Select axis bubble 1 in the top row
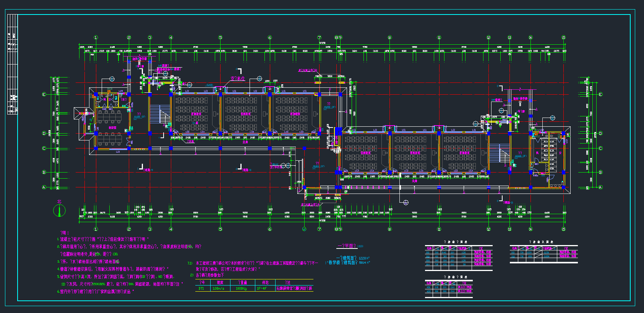 coord(96,37)
